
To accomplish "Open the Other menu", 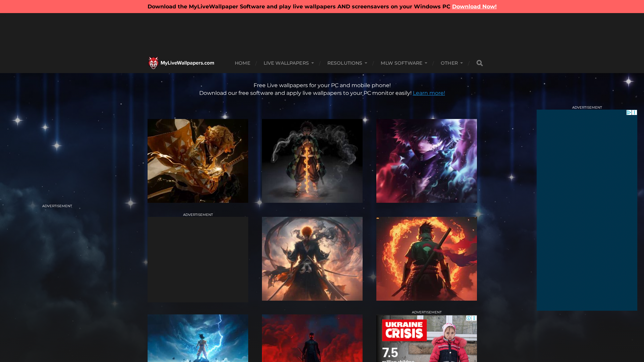I will (451, 63).
